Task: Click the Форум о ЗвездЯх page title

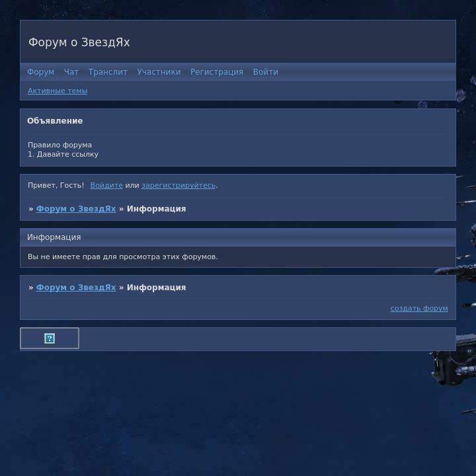Action: point(79,42)
